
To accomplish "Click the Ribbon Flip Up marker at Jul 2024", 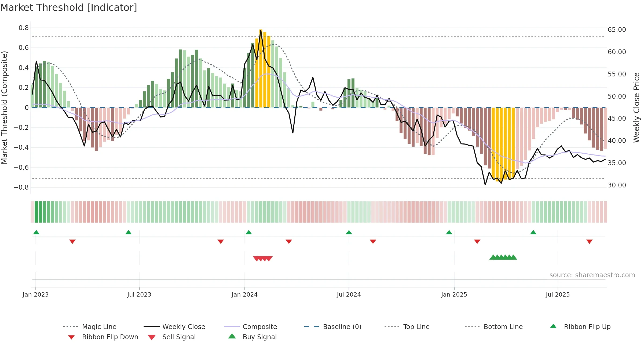I will tap(349, 232).
